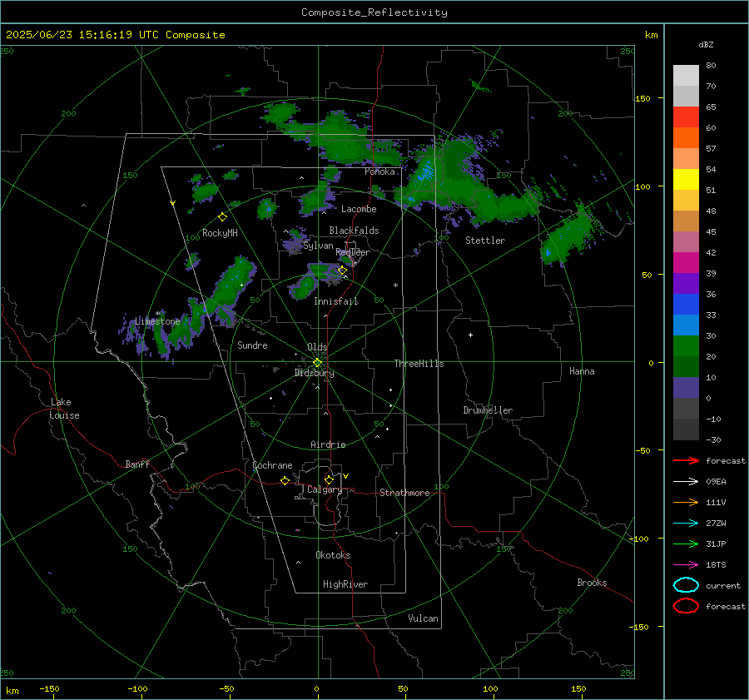Click the green 31JP arrow legend entry
The height and width of the screenshot is (700, 749).
point(686,544)
